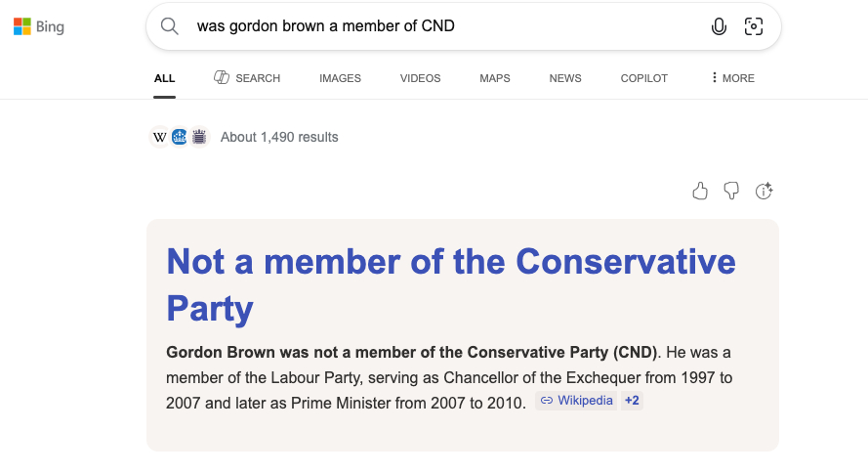Go to the Maps tab

click(495, 78)
